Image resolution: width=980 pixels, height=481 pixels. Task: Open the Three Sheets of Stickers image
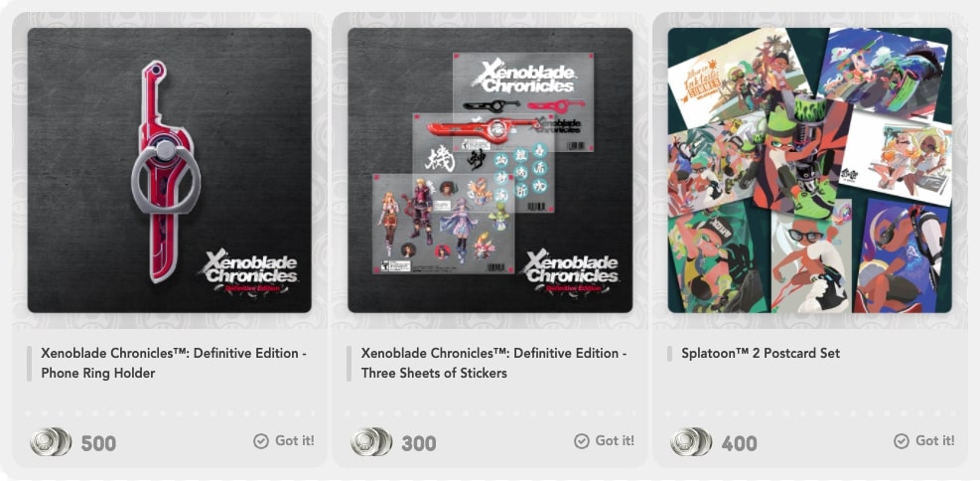coord(490,170)
